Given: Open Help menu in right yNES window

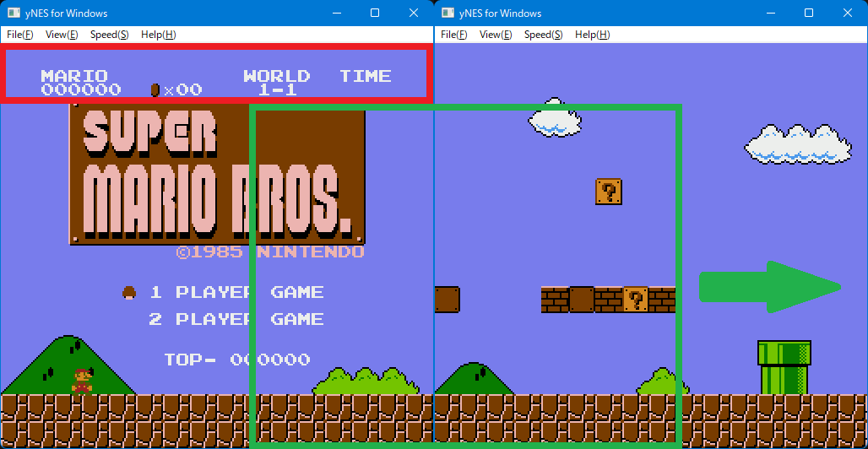Looking at the screenshot, I should tap(593, 35).
